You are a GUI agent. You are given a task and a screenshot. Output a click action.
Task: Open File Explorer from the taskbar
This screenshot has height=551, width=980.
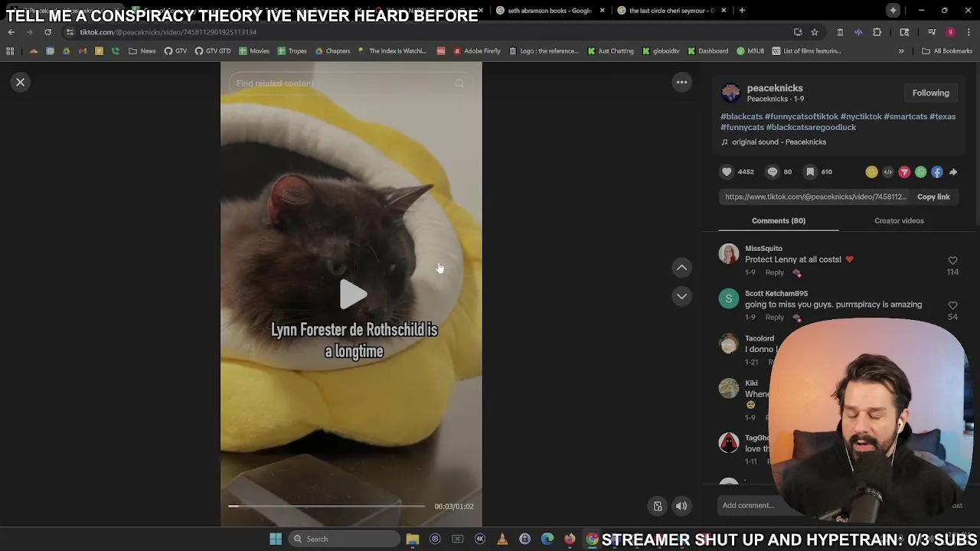[x=413, y=539]
